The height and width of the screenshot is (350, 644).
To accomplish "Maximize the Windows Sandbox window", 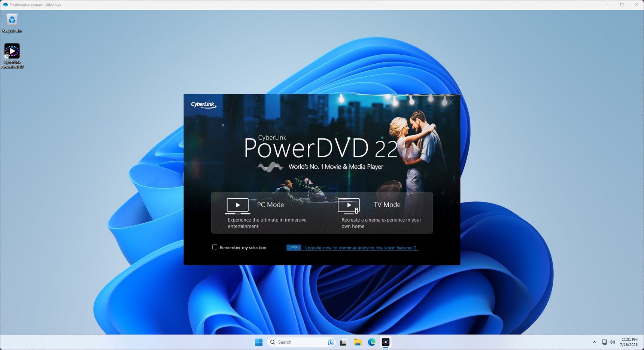I will point(622,5).
